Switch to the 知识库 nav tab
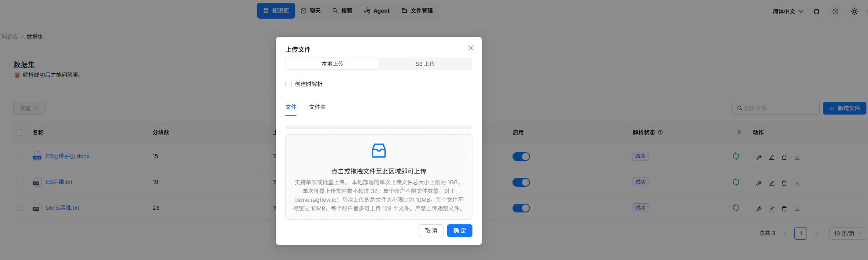 (276, 11)
